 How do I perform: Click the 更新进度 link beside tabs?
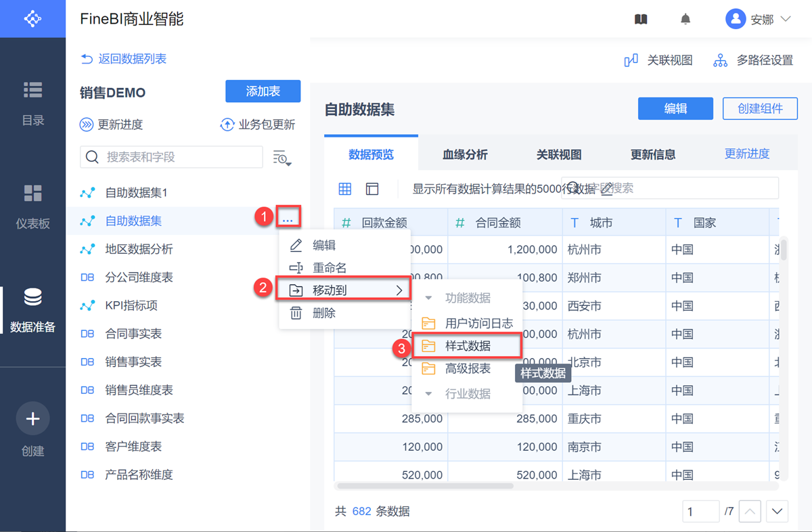tap(747, 154)
